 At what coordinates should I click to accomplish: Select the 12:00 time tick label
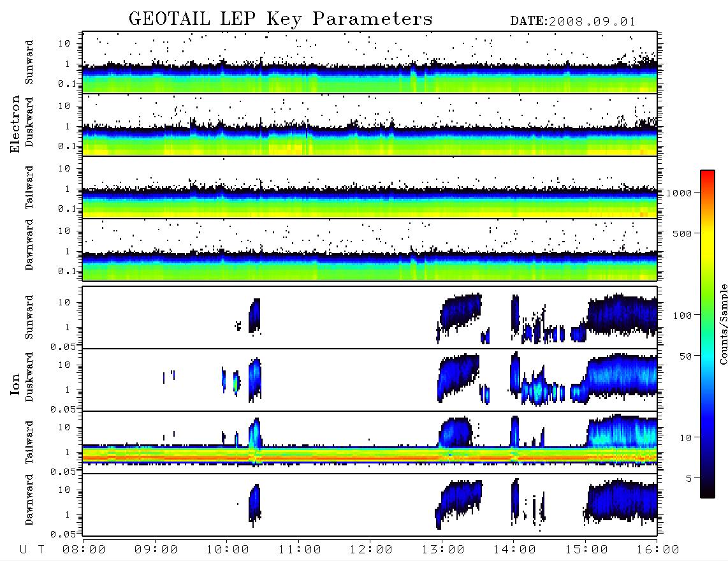click(x=371, y=550)
